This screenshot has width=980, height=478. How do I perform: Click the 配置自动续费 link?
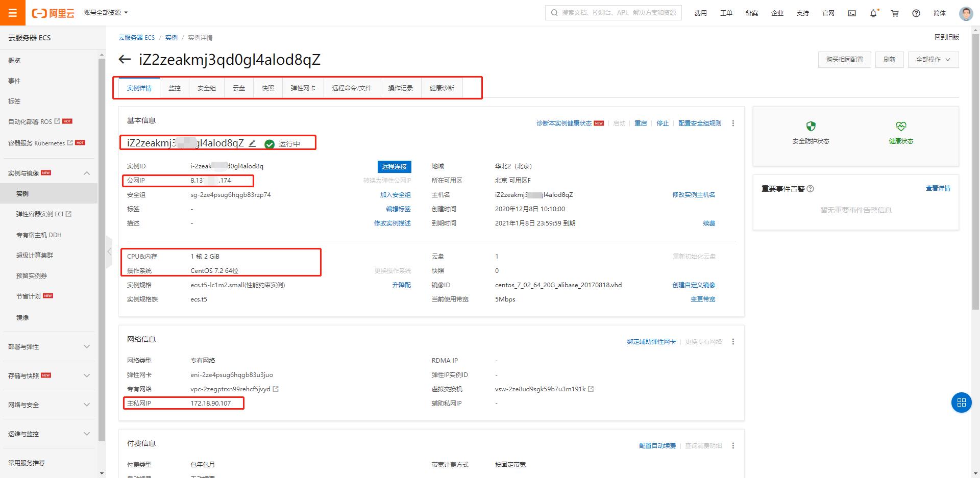pyautogui.click(x=657, y=446)
